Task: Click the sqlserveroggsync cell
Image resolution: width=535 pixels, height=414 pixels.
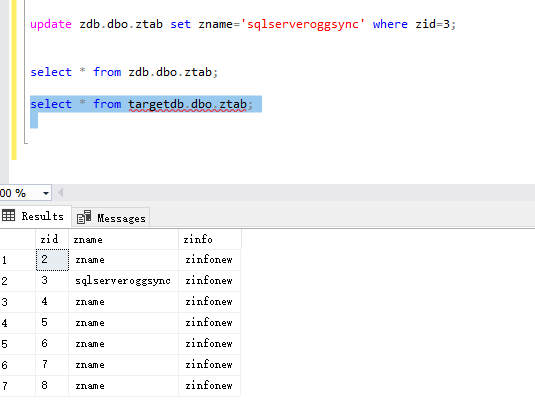Action: tap(124, 281)
